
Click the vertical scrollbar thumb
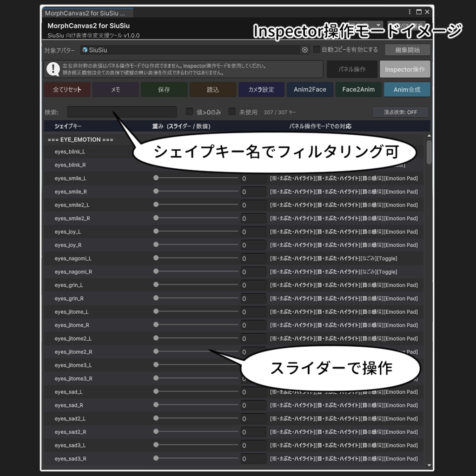pos(429,152)
